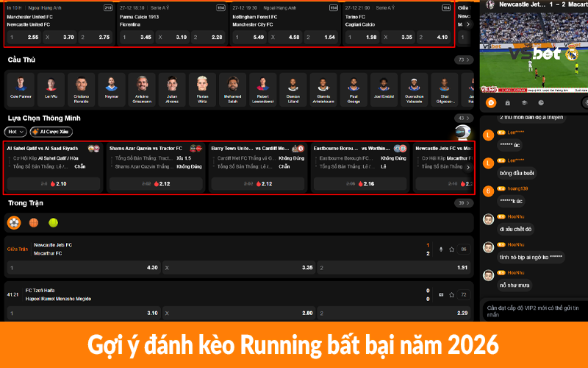This screenshot has height=368, width=588.
Task: Select 2.10 combo odds on Al Sahel card
Action: 54,183
